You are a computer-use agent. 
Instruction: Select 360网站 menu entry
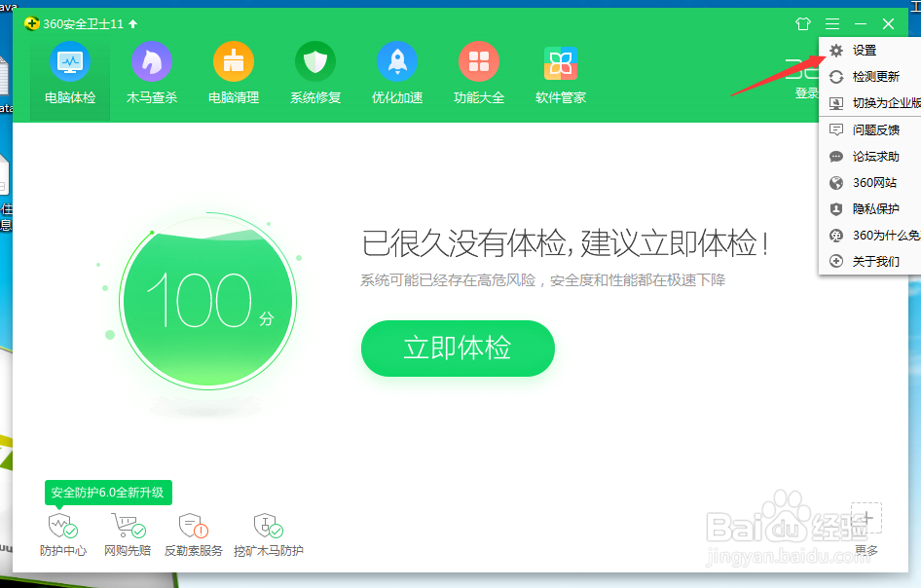[870, 183]
